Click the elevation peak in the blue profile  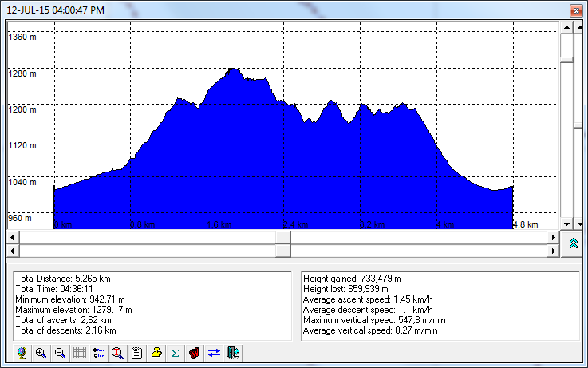click(233, 70)
